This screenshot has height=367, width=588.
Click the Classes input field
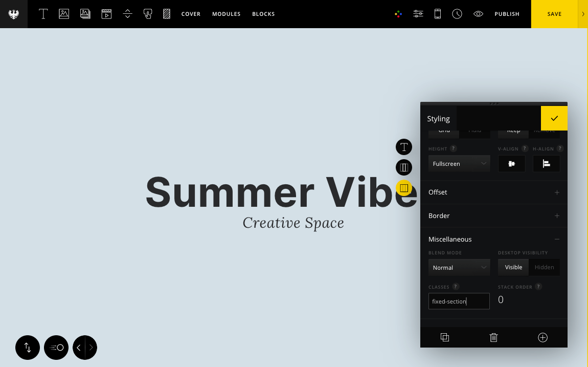[459, 301]
